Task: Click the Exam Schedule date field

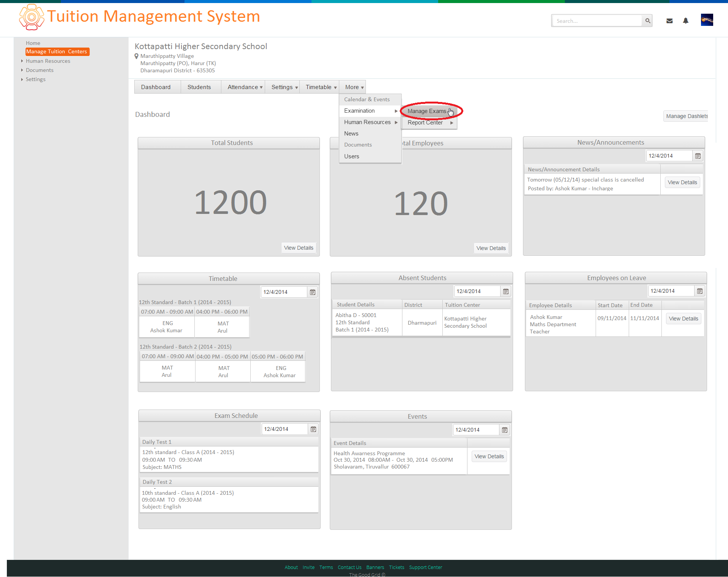Action: click(285, 429)
